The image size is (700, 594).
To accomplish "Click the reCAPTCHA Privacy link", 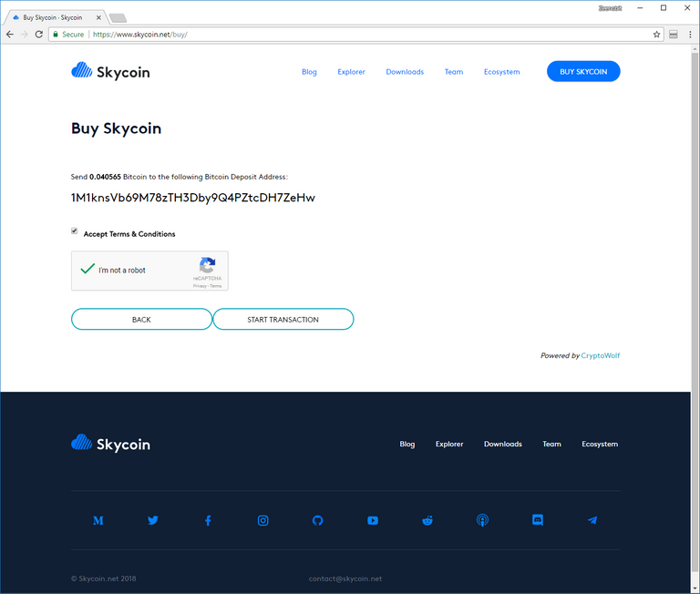I will point(200,286).
